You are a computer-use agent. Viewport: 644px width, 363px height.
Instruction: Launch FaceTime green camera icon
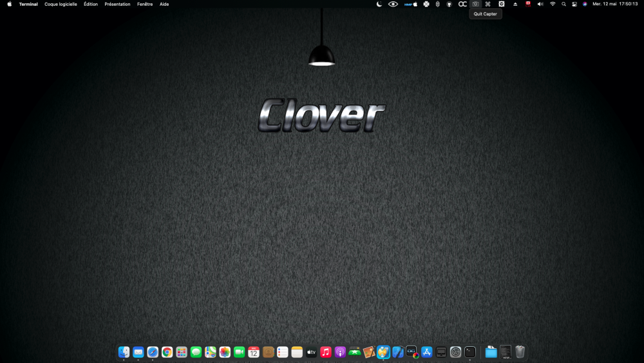(240, 352)
